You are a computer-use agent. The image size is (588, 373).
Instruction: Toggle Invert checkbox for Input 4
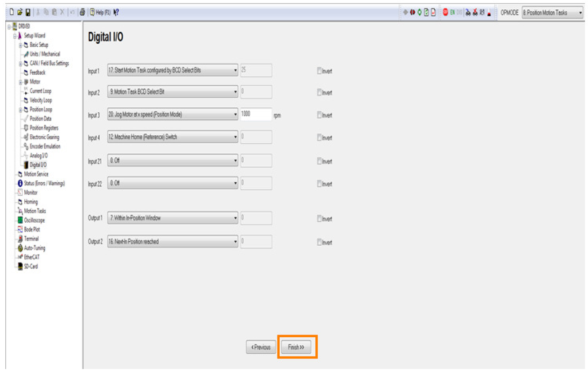pos(319,138)
